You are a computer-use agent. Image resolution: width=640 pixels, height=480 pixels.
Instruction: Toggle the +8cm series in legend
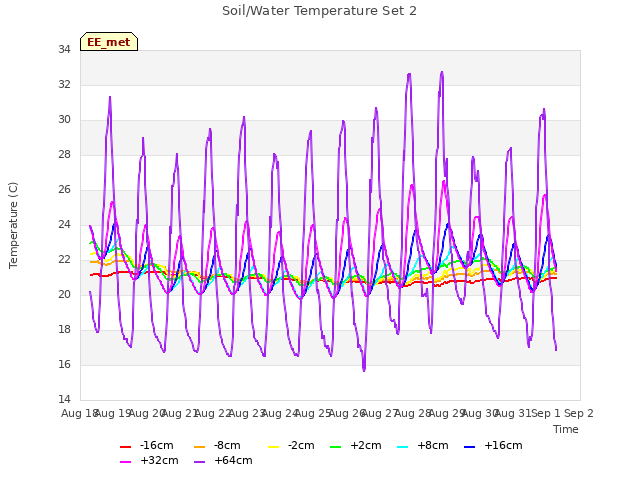tap(422, 445)
